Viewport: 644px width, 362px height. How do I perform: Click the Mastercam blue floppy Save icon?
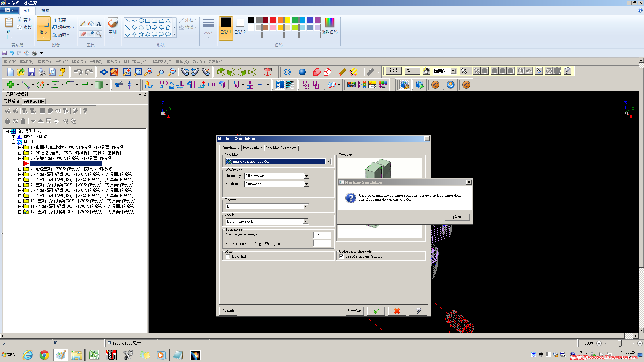pos(31,72)
